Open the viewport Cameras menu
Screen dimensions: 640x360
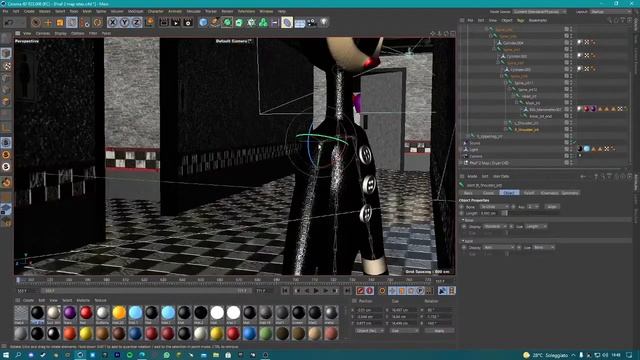[42, 33]
